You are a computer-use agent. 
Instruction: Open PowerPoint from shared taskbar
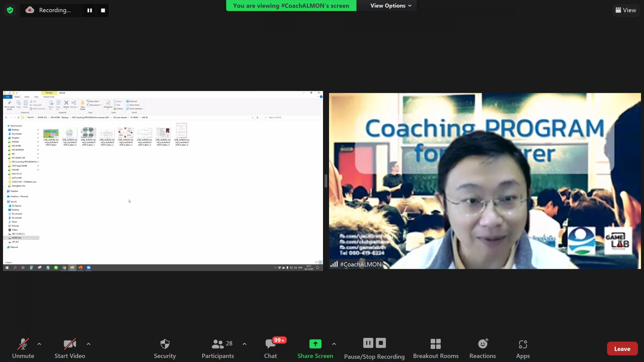click(x=80, y=268)
